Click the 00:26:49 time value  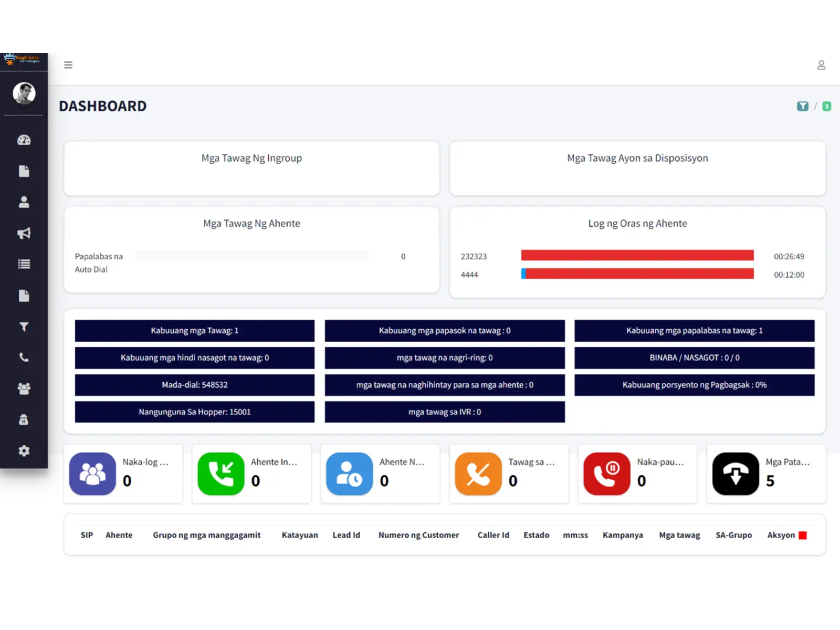tap(789, 257)
